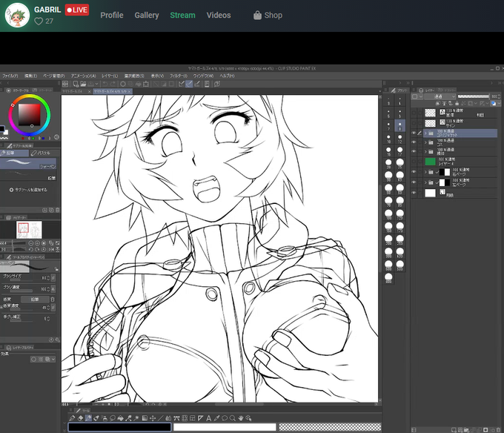Open the save icon dropdown arrow in command bar
The height and width of the screenshot is (433, 504).
97,84
